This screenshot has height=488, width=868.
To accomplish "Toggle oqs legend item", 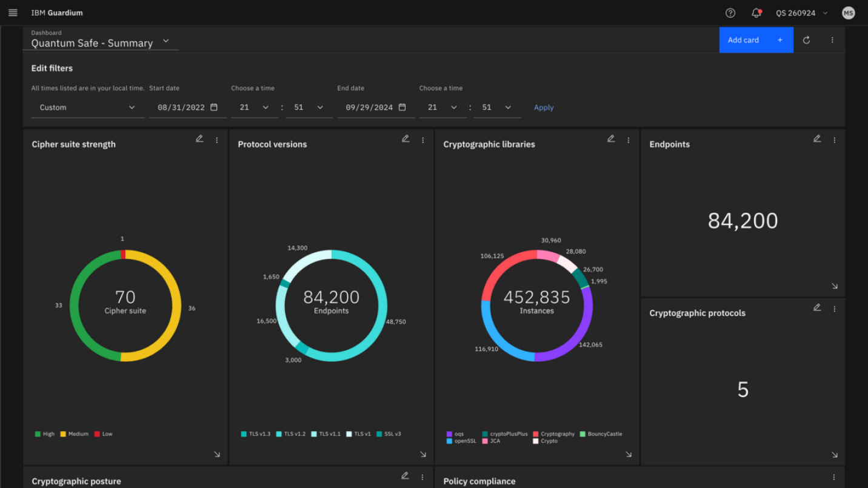I will pyautogui.click(x=455, y=434).
